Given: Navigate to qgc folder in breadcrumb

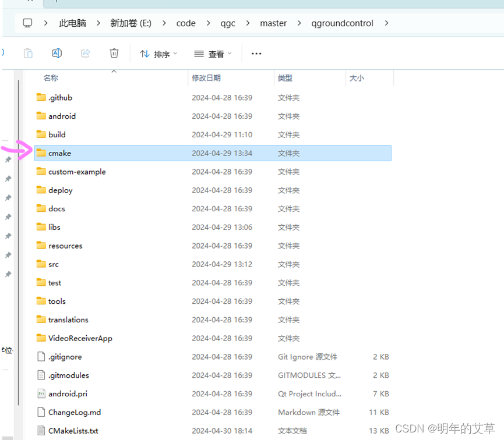Looking at the screenshot, I should 228,23.
